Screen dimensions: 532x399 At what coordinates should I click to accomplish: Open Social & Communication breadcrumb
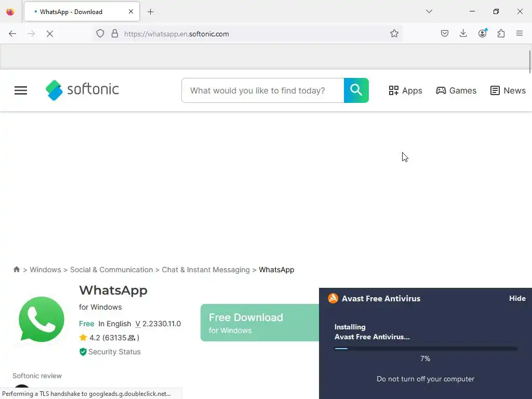point(111,270)
